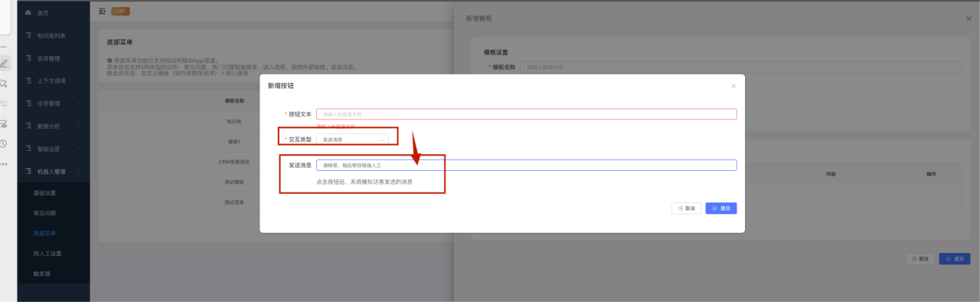Open the three-dots more icon on left strip
Screen dimensions: 980x302
pos(3,164)
